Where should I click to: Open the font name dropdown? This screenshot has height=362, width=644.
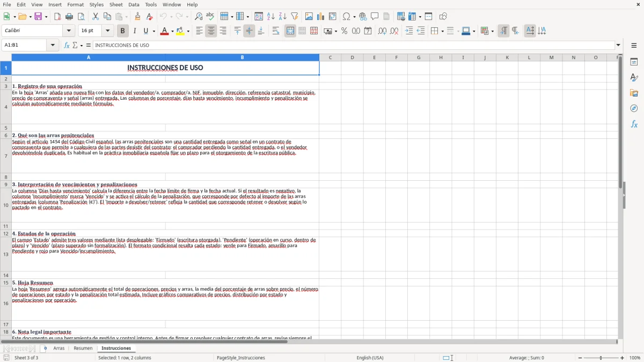[69, 31]
